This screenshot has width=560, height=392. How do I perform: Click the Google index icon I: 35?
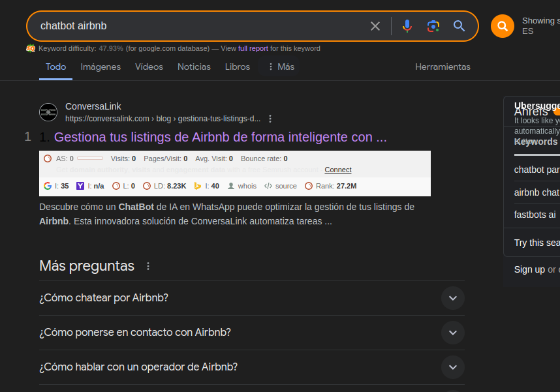point(48,186)
